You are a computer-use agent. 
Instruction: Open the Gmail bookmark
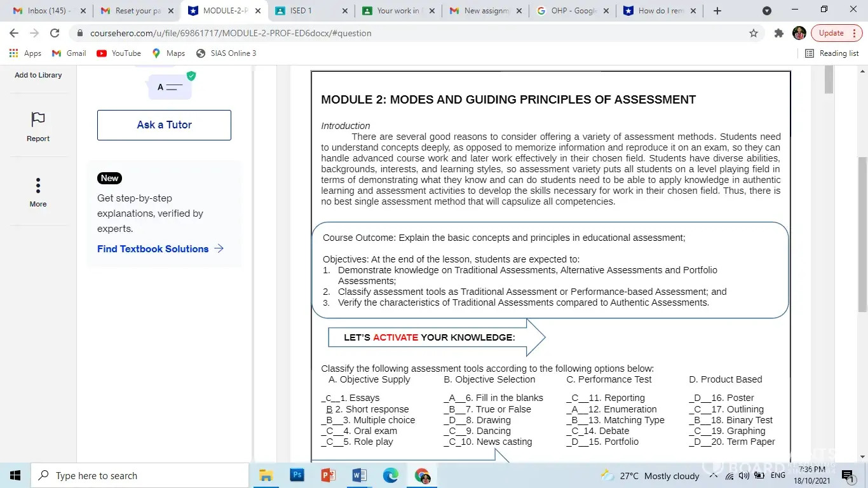[69, 53]
